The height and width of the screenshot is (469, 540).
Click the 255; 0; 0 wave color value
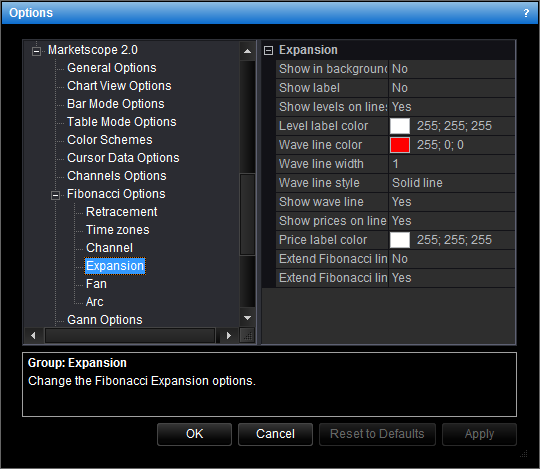tap(440, 145)
